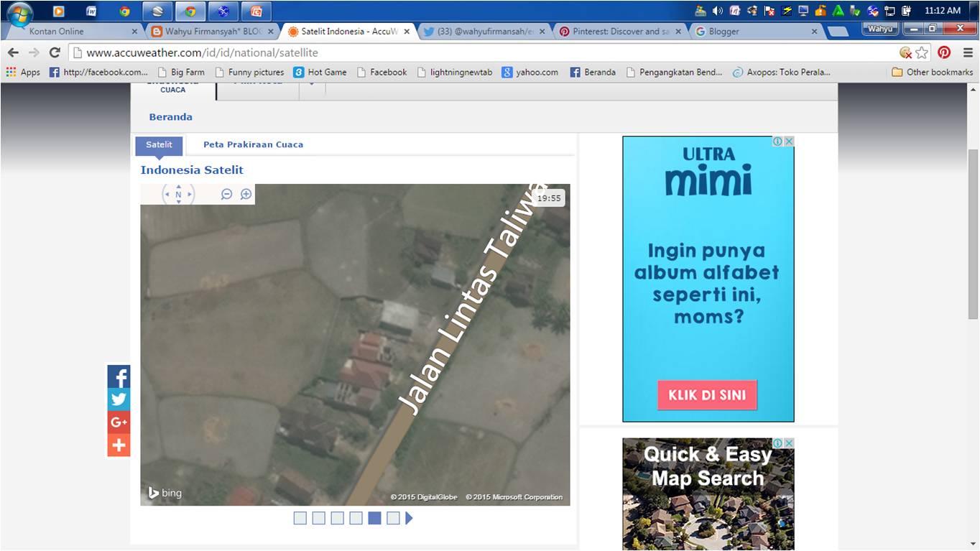This screenshot has height=551, width=980.
Task: Click the address bar URL
Action: [x=202, y=52]
